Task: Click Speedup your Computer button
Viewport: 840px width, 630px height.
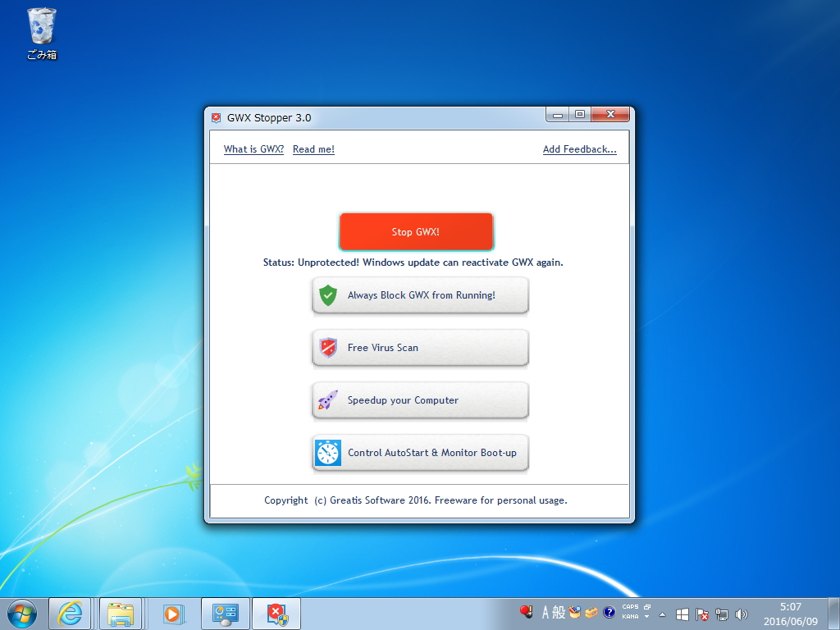Action: [x=420, y=400]
